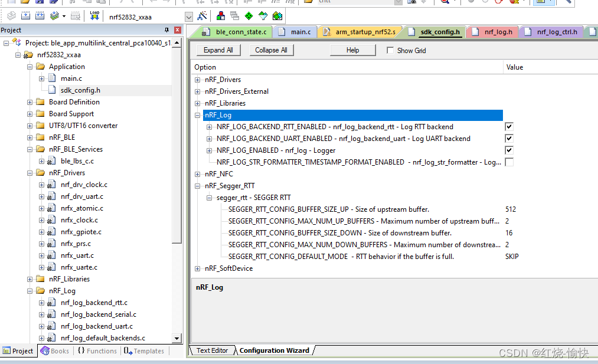Expand the nRF_BLE folder in project tree

point(30,137)
